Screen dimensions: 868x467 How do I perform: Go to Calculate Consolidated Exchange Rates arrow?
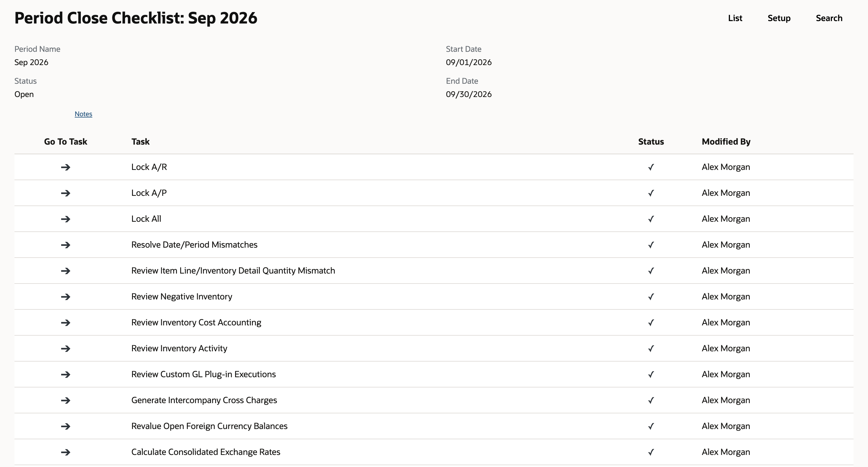click(x=65, y=452)
